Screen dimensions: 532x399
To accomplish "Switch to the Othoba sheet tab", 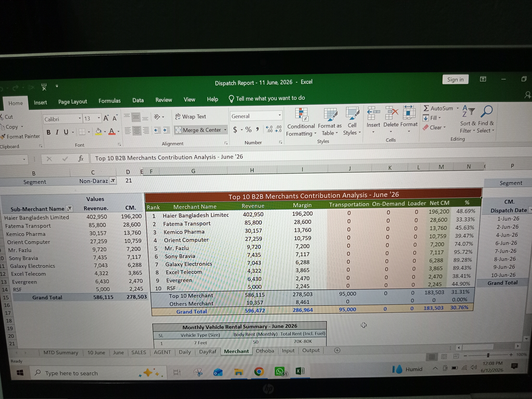I will coord(265,351).
